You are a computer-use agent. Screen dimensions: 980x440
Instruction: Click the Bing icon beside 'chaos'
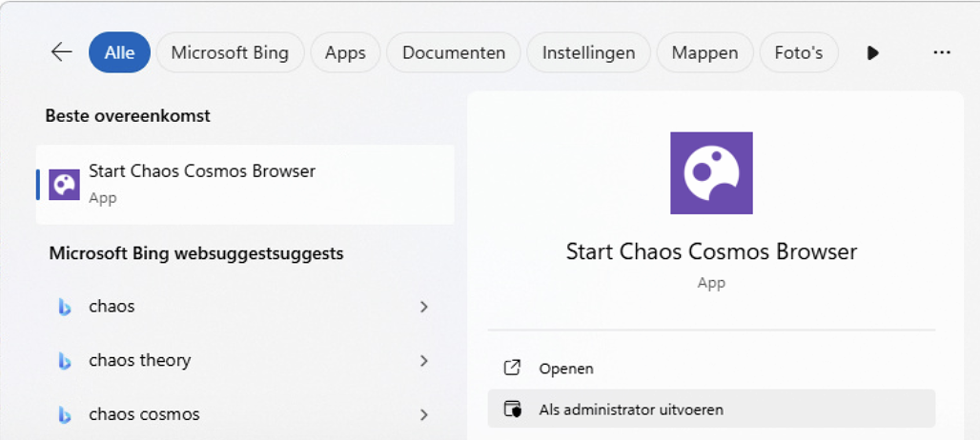coord(65,307)
